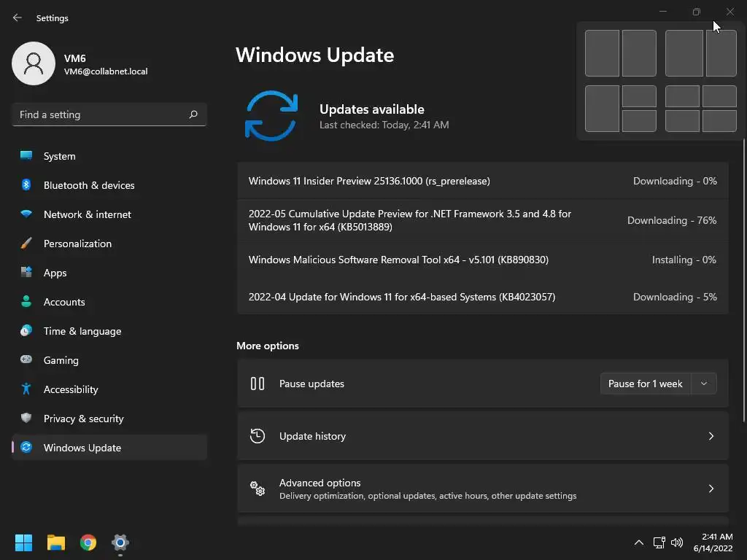
Task: Click the settings page vertical scrollbar
Action: click(x=744, y=280)
